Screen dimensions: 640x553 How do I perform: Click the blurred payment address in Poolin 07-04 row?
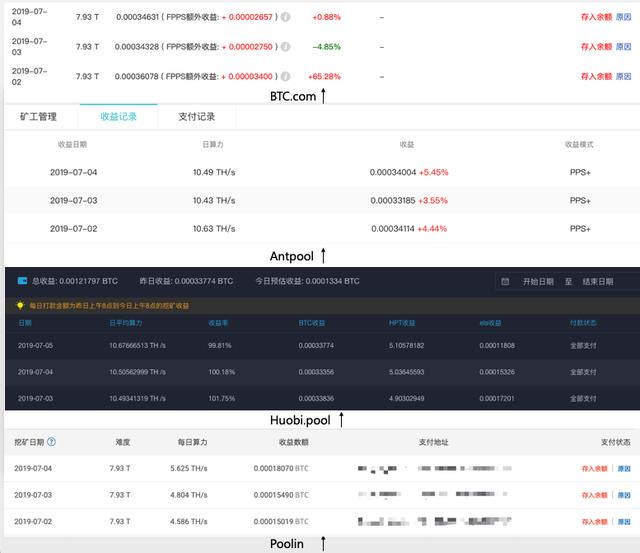click(x=435, y=469)
